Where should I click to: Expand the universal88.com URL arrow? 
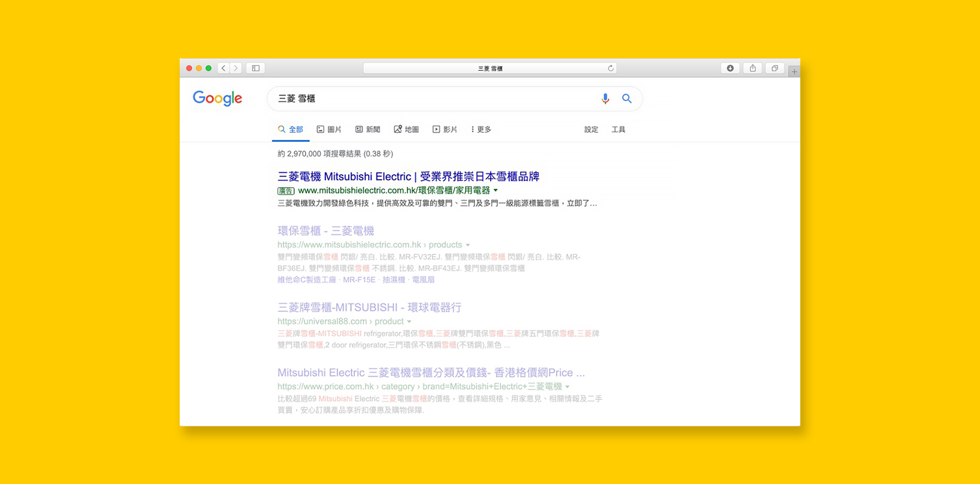[x=409, y=321]
